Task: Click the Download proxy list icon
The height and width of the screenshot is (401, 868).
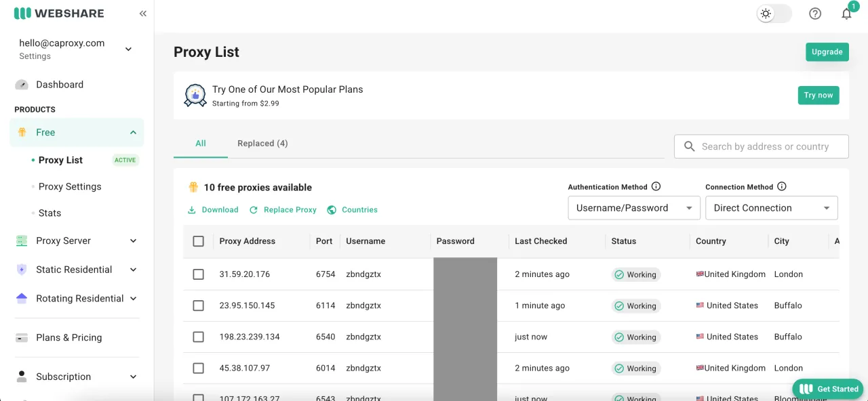Action: click(x=192, y=210)
